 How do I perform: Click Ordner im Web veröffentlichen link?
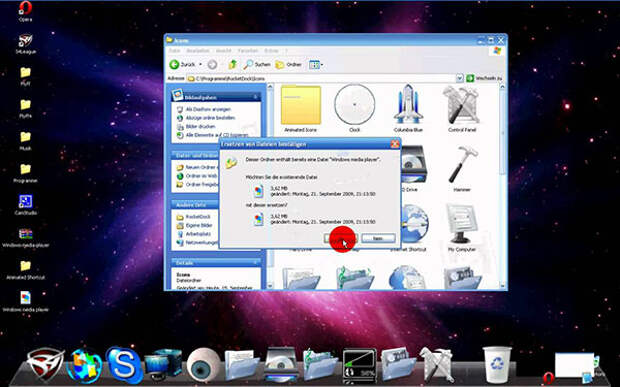[x=201, y=176]
